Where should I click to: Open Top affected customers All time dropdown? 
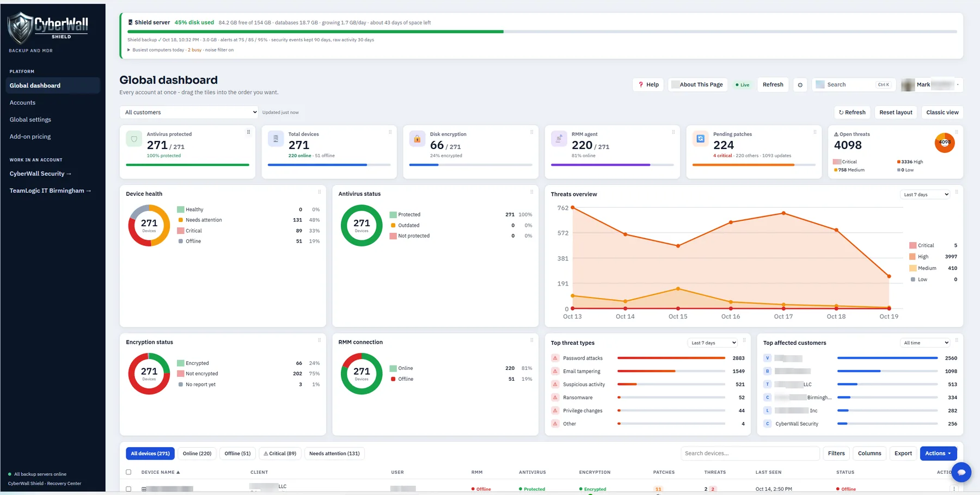click(x=926, y=343)
